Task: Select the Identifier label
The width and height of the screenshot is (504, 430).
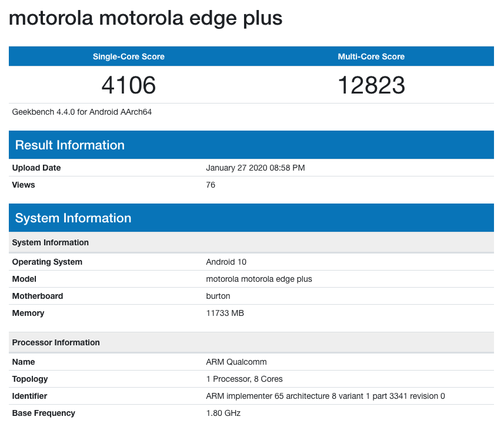Action: [x=29, y=396]
